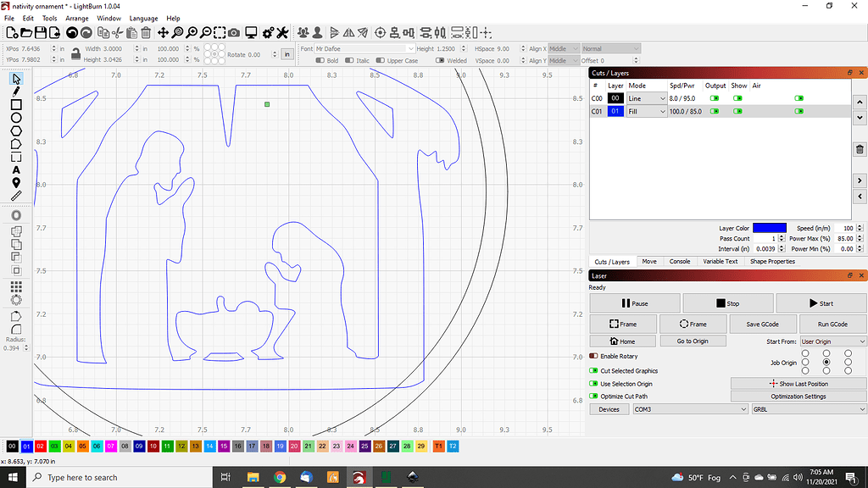
Task: Expand the Font dropdown list
Action: [411, 49]
